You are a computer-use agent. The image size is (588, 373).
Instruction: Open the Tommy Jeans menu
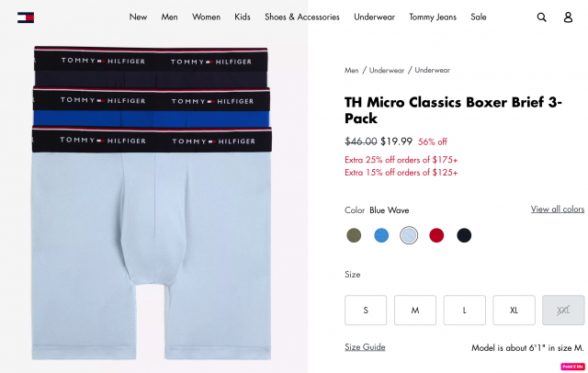pyautogui.click(x=433, y=17)
